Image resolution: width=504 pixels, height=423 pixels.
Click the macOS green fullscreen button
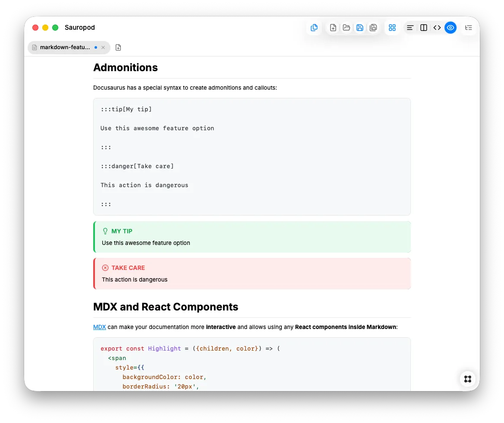click(x=55, y=28)
